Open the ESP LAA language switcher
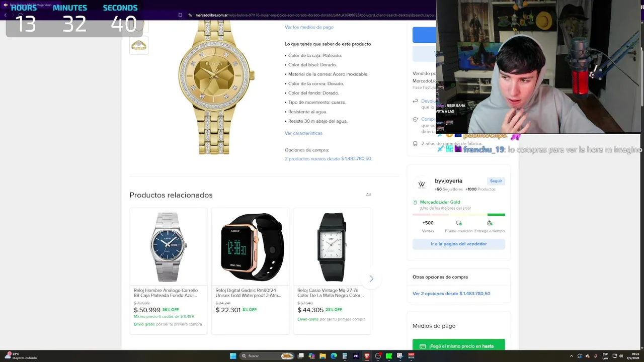The width and height of the screenshot is (644, 362). (x=605, y=356)
